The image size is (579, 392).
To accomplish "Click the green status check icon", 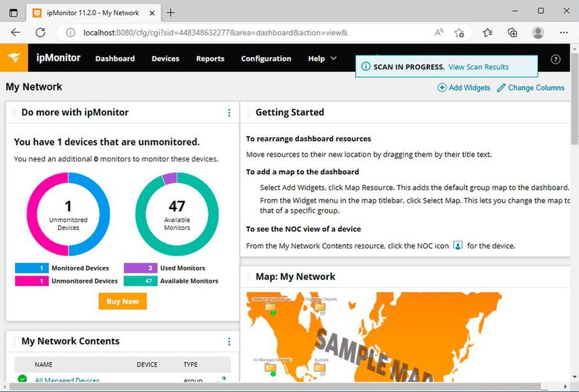I will [x=22, y=378].
